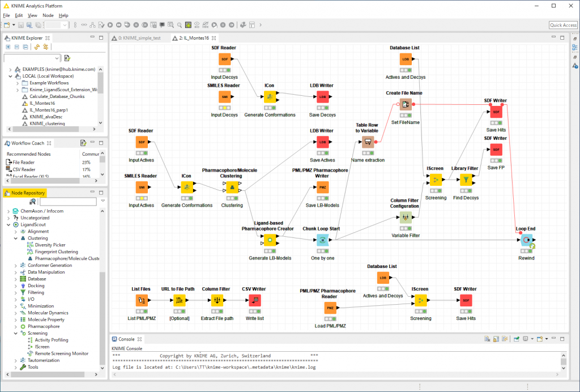580x392 pixels.
Task: Select the PML/PMZ Pharmacophore Reader node
Action: pos(330,308)
